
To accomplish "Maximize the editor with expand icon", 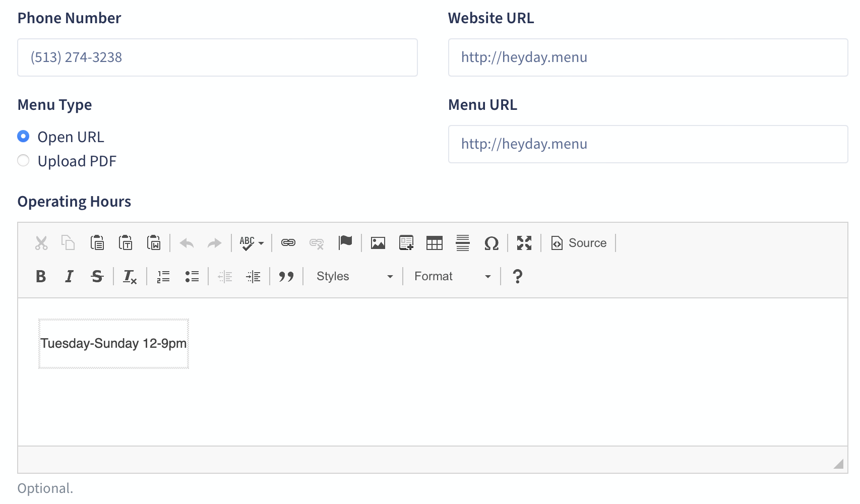I will 524,243.
